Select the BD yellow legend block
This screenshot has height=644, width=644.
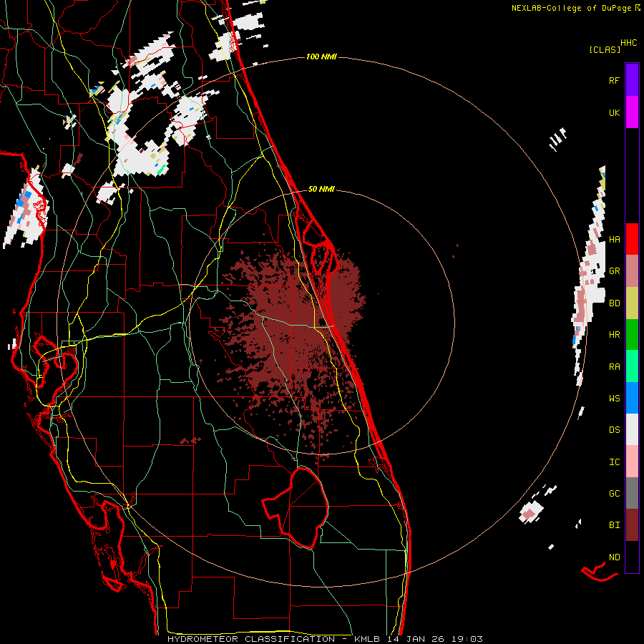click(x=632, y=303)
